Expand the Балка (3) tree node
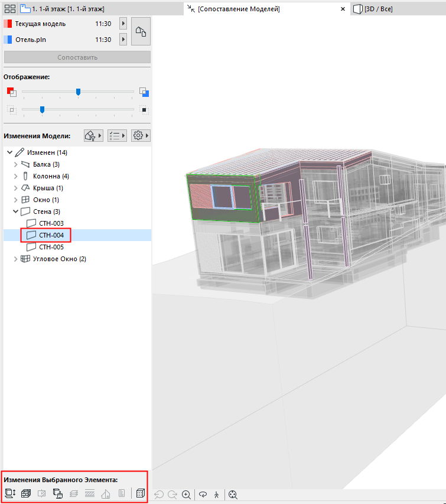446x504 pixels. (x=15, y=164)
